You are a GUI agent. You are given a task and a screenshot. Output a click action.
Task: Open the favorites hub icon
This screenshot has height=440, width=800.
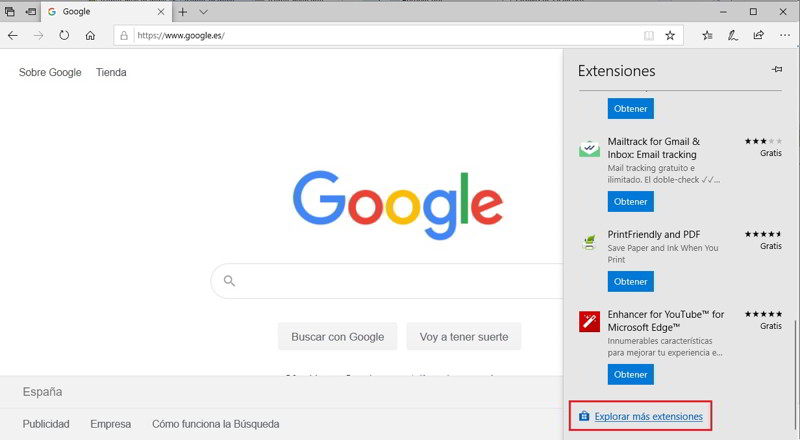click(707, 35)
